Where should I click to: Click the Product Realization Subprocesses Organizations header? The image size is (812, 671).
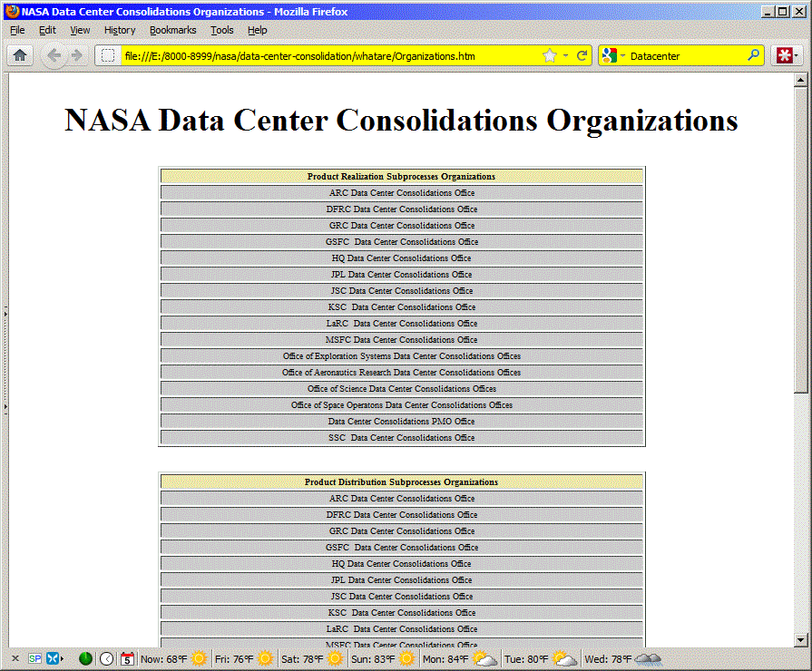click(x=401, y=176)
